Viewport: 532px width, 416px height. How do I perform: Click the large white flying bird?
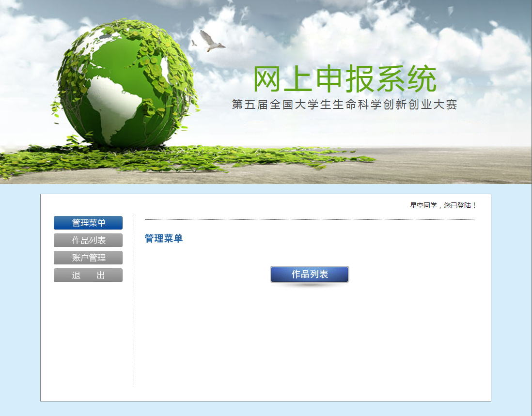(212, 42)
